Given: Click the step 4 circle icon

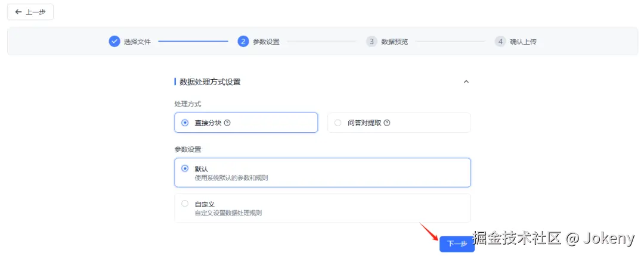Looking at the screenshot, I should [500, 42].
